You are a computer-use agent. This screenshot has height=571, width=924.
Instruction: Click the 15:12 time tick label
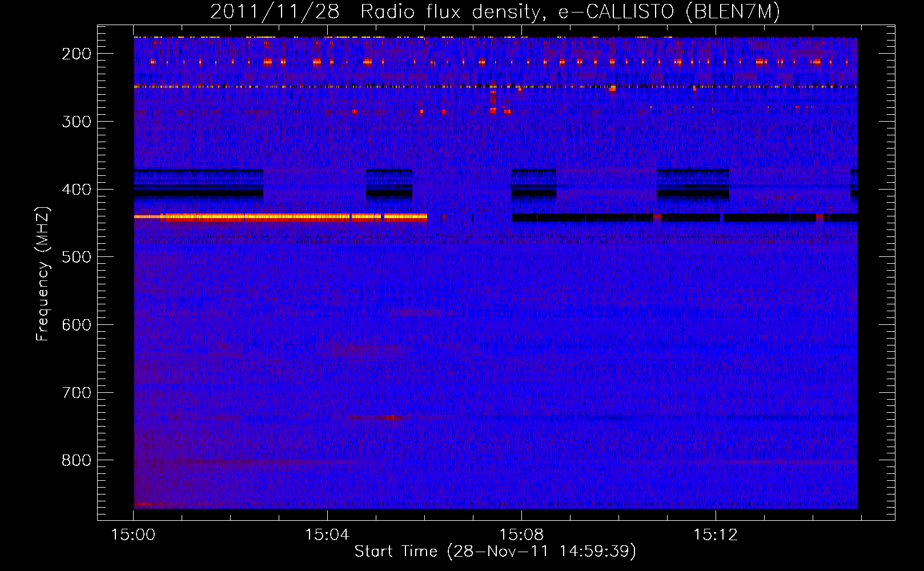click(716, 535)
